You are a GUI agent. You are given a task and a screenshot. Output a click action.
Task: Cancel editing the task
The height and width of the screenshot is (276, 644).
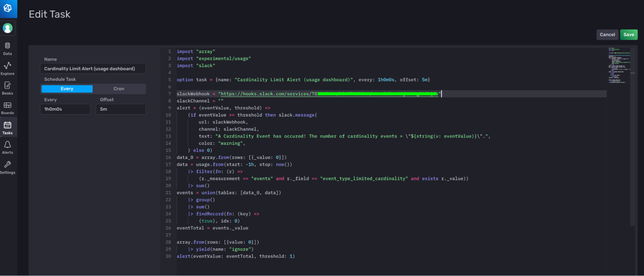coord(607,35)
